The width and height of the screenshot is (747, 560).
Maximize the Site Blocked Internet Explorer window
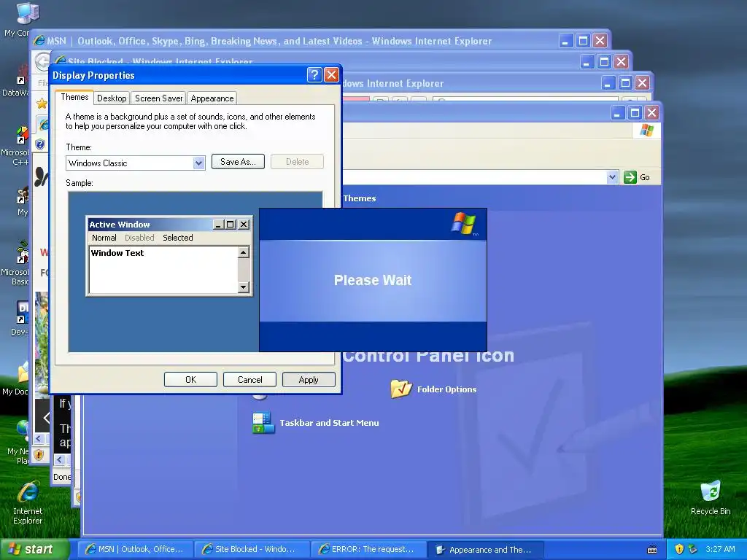point(604,61)
